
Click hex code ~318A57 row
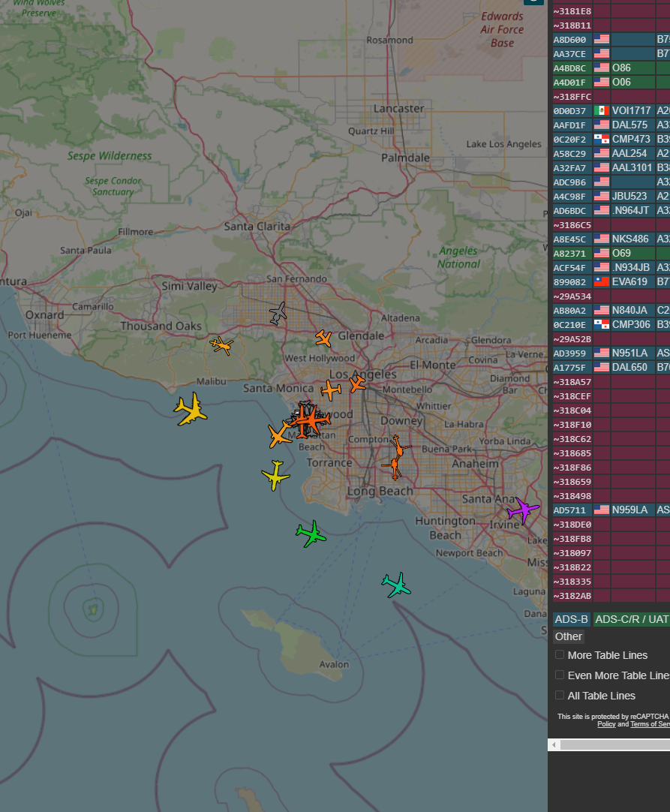pyautogui.click(x=572, y=382)
